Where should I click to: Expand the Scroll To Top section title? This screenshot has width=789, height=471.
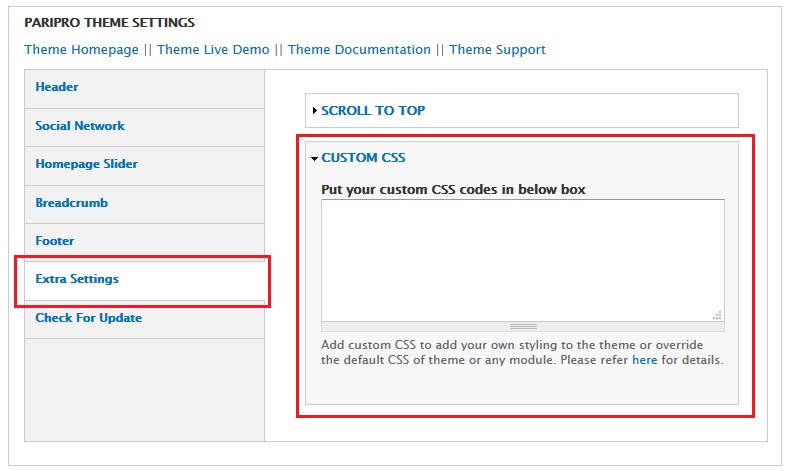tap(373, 111)
